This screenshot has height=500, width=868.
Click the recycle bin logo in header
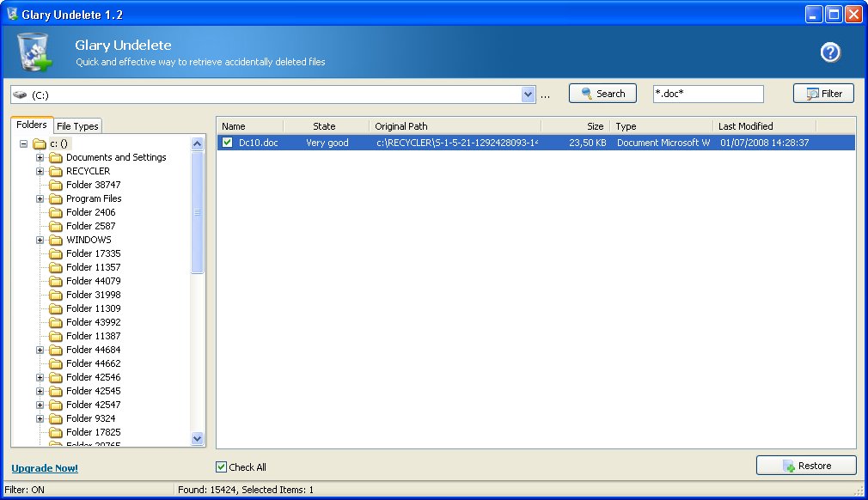pyautogui.click(x=34, y=52)
